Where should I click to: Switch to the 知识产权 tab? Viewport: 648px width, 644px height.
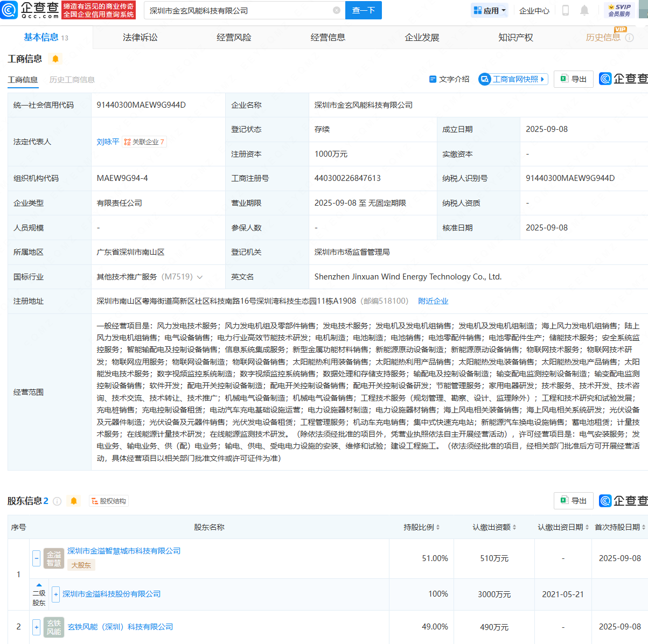point(515,38)
